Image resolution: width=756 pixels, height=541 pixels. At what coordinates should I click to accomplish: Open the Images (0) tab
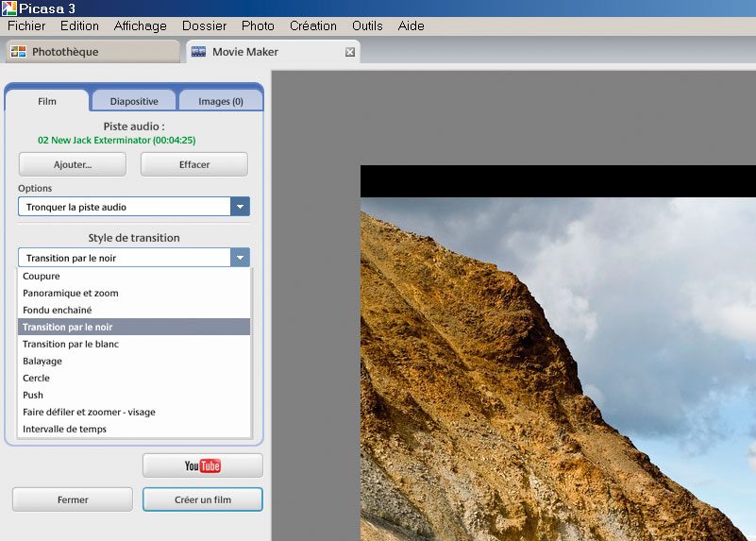221,101
